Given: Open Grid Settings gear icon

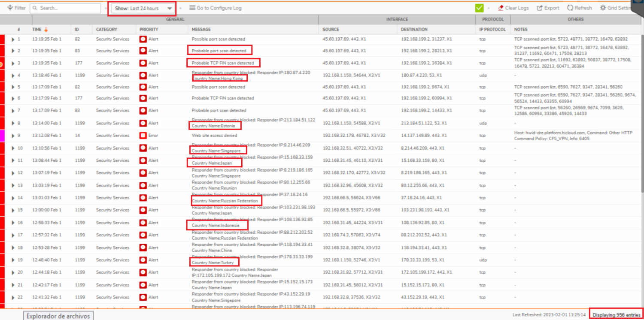Looking at the screenshot, I should click(603, 8).
